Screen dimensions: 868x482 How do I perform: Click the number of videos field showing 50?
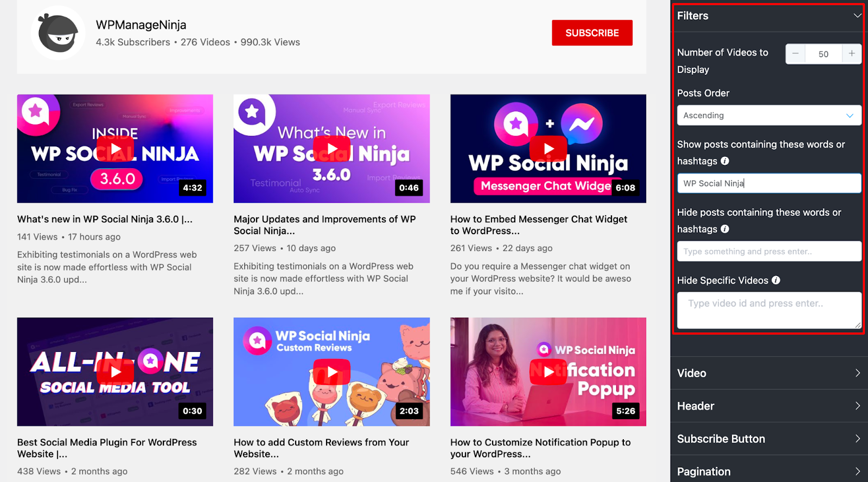click(824, 54)
